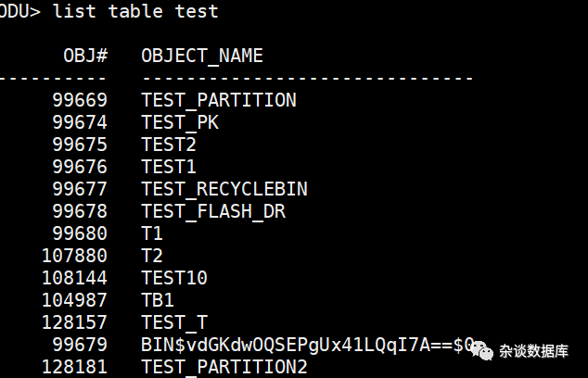Viewport: 588px width, 378px height.
Task: Select the TEST_FLASH_DR entry
Action: 213,211
